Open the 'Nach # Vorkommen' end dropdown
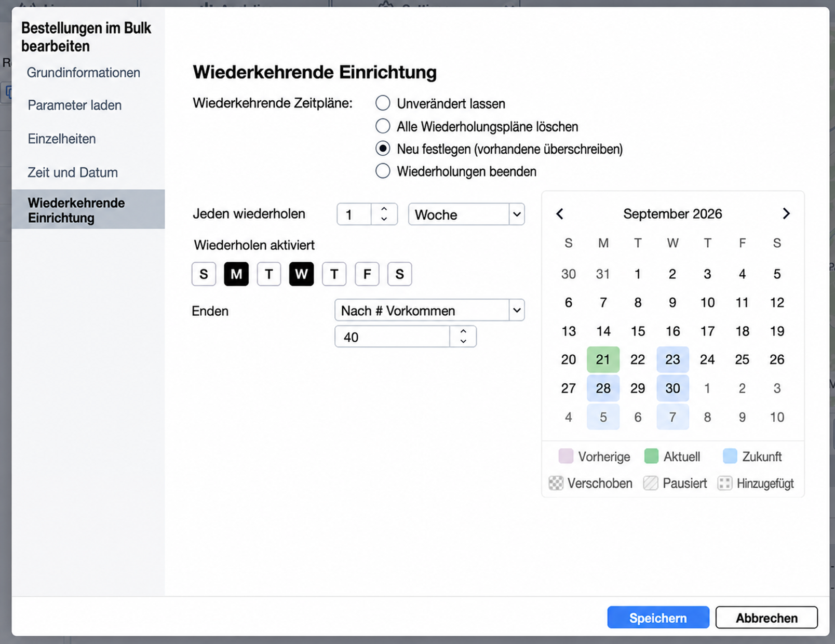This screenshot has width=835, height=644. pyautogui.click(x=429, y=311)
